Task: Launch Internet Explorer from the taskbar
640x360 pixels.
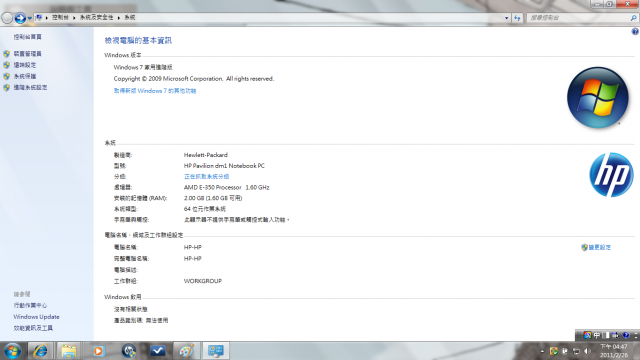Action: (x=40, y=351)
